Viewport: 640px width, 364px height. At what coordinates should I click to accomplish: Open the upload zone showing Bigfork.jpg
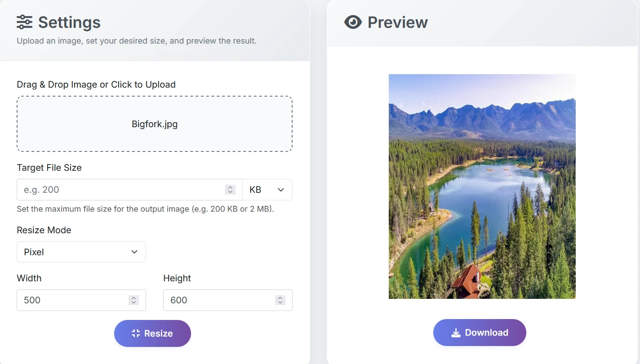tap(155, 124)
